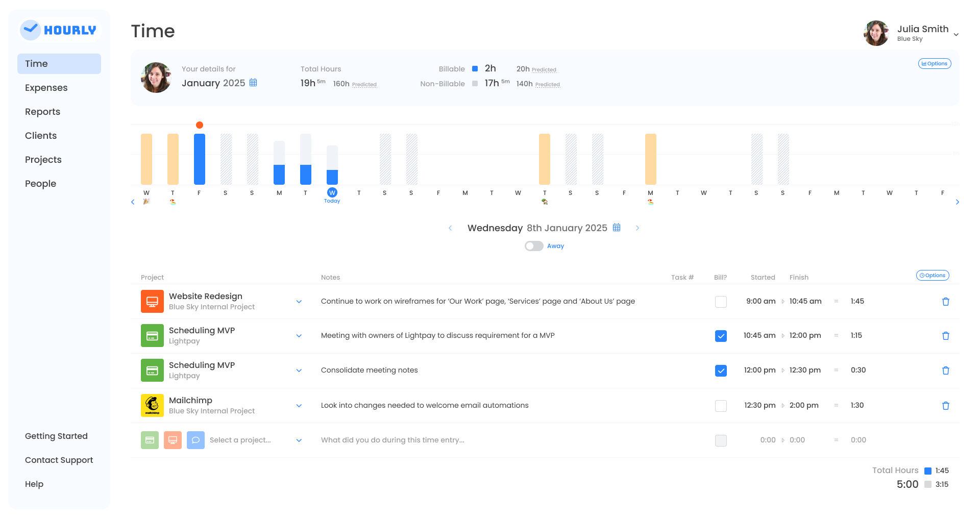Image resolution: width=980 pixels, height=519 pixels.
Task: Click the next-week arrow on the chart
Action: coord(958,202)
